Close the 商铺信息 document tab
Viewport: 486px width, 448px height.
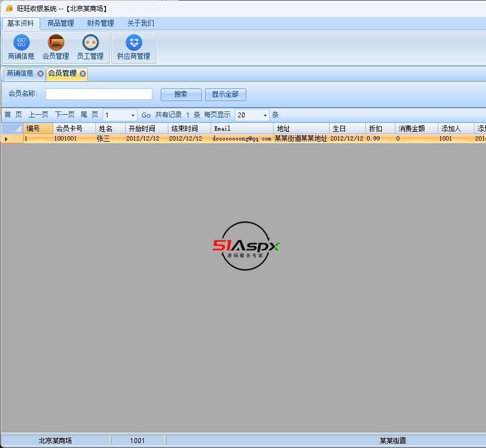pyautogui.click(x=40, y=74)
